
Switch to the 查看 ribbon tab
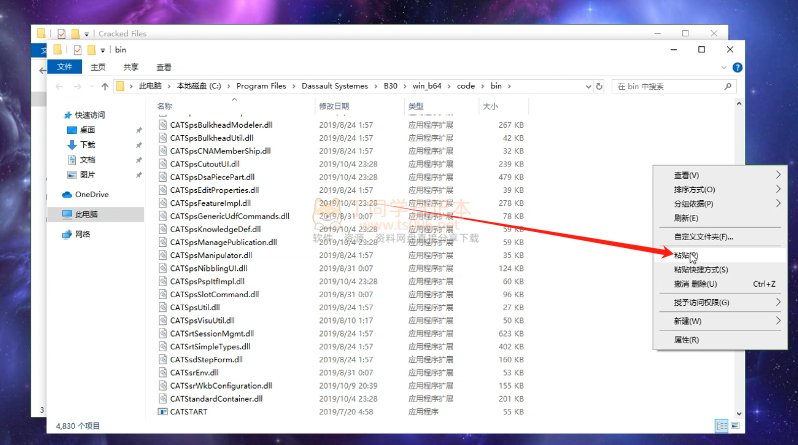click(x=164, y=67)
